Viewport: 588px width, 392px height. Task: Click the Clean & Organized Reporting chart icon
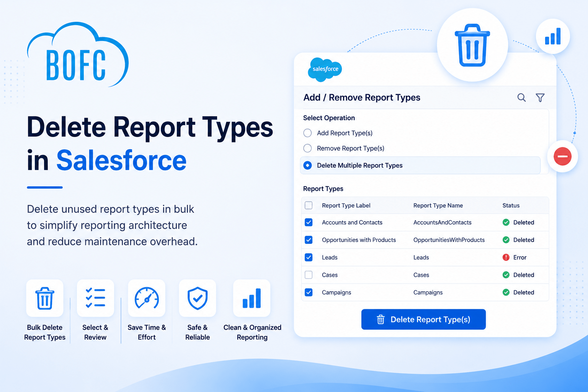pos(252,298)
